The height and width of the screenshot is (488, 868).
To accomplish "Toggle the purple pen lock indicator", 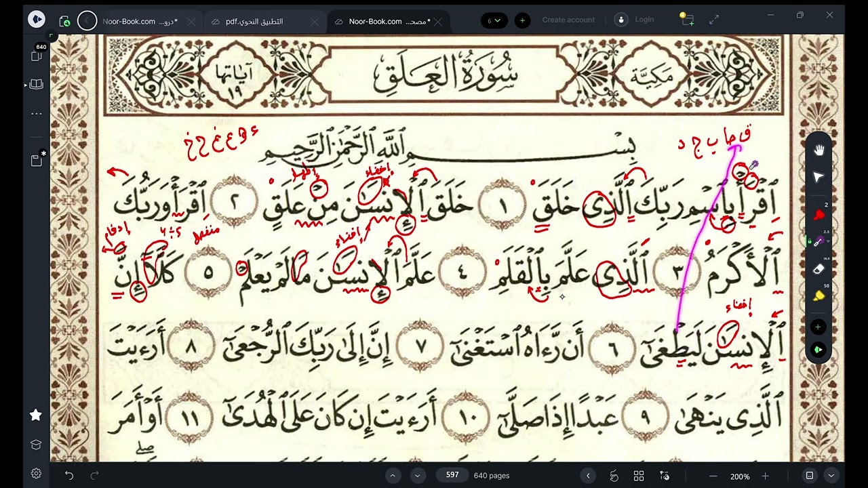I will click(x=810, y=241).
